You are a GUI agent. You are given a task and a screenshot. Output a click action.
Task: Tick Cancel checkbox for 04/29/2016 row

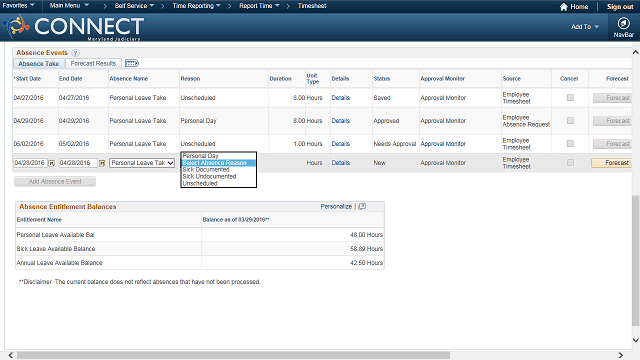570,120
